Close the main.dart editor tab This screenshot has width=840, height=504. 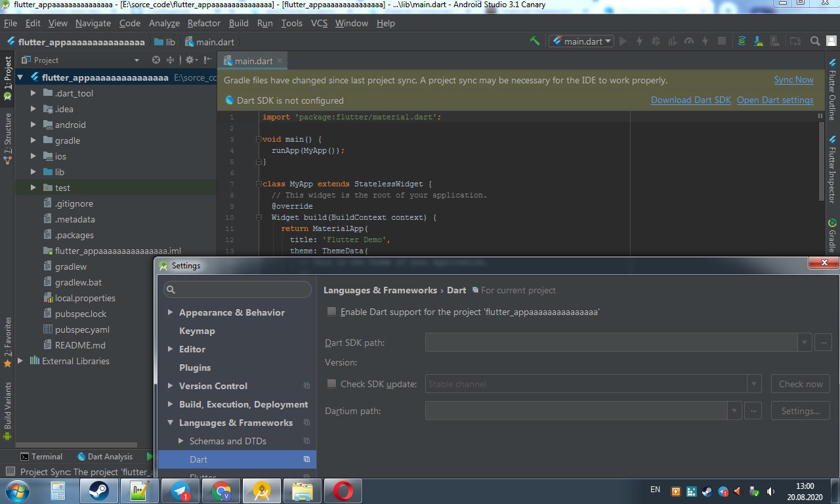tap(280, 61)
